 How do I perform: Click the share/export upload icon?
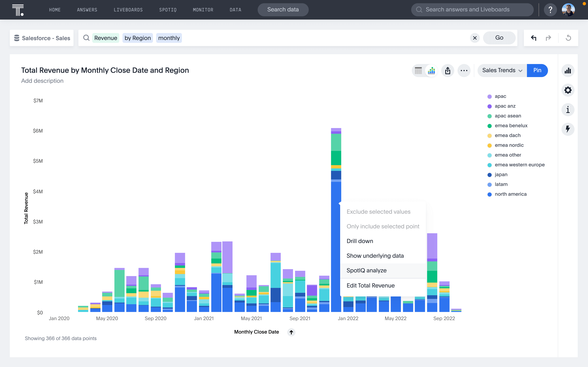pyautogui.click(x=448, y=70)
